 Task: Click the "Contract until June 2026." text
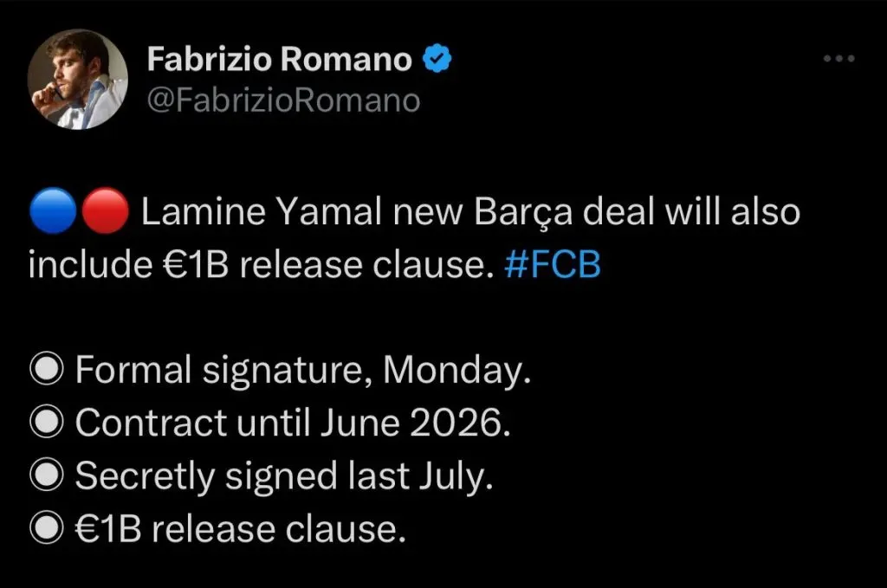pos(293,424)
